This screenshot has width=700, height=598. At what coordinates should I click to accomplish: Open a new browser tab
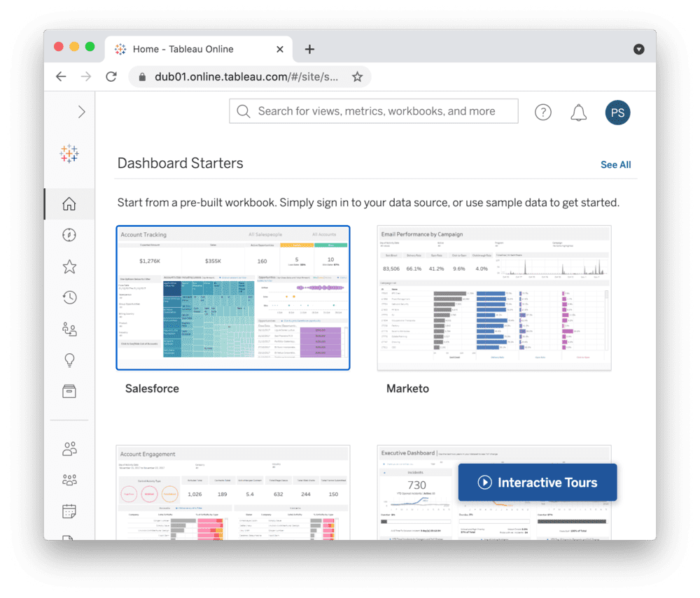coord(309,49)
